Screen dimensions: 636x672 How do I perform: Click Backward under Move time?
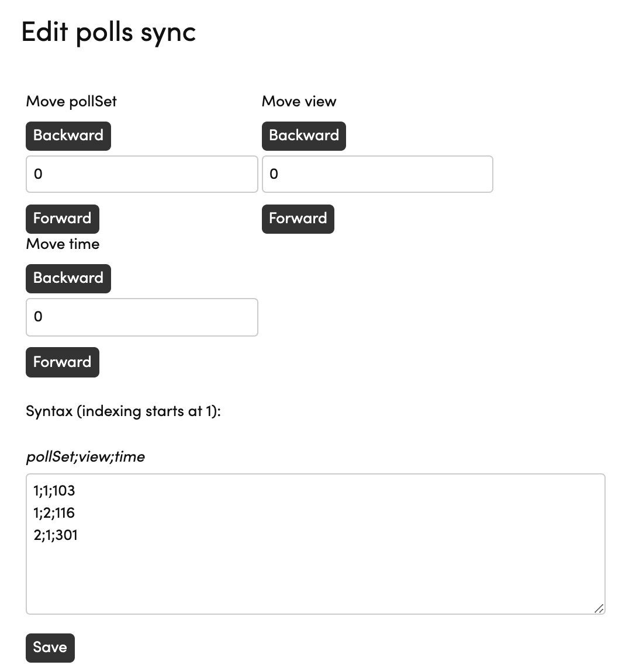click(x=68, y=278)
